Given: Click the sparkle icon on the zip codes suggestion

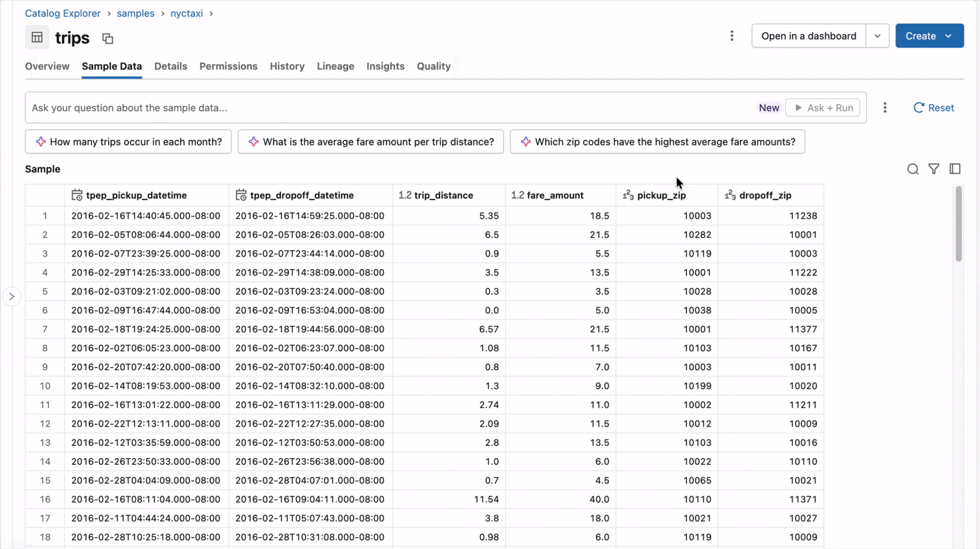Looking at the screenshot, I should (526, 141).
